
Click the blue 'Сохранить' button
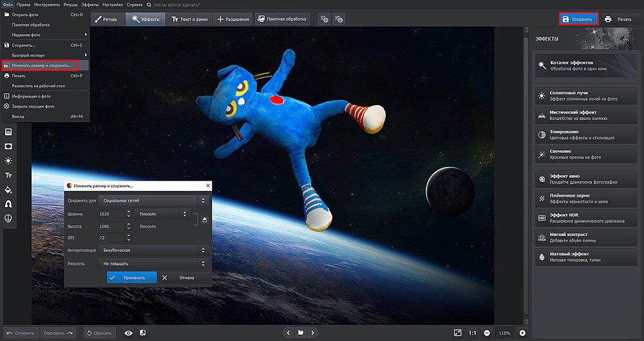click(578, 19)
